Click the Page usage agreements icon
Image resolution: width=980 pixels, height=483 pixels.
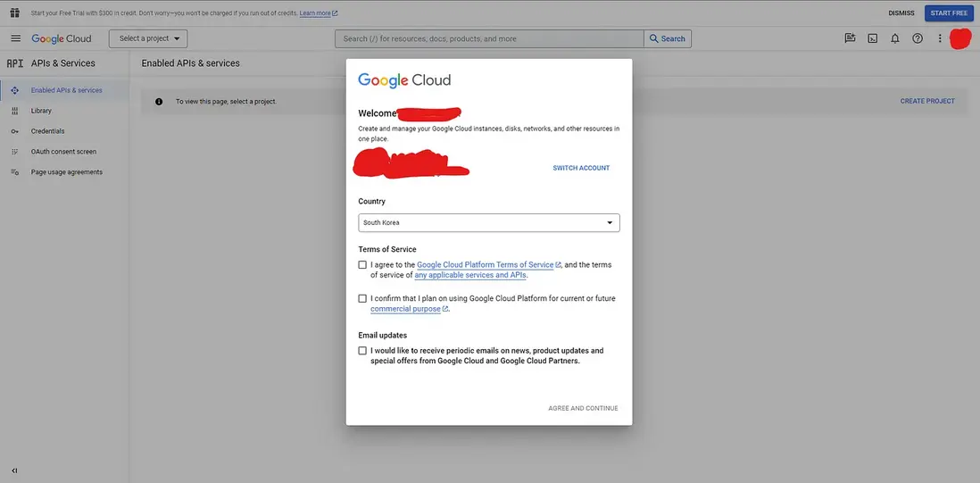[15, 171]
